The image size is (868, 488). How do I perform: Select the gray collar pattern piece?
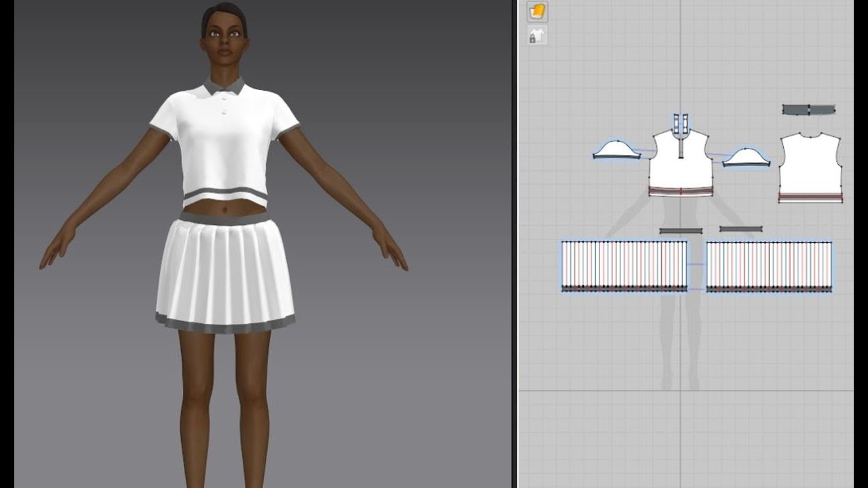click(x=808, y=109)
